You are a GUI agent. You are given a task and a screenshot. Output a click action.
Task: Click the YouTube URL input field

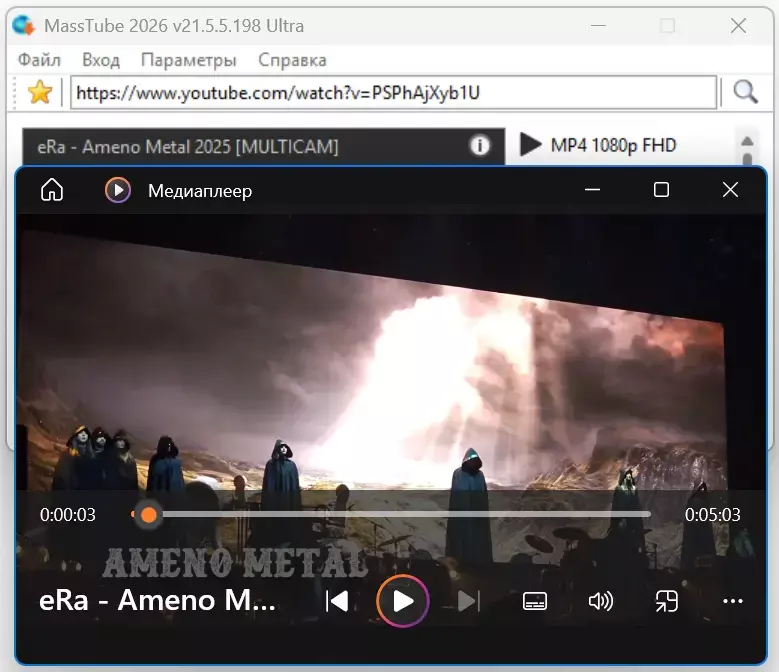pos(393,92)
